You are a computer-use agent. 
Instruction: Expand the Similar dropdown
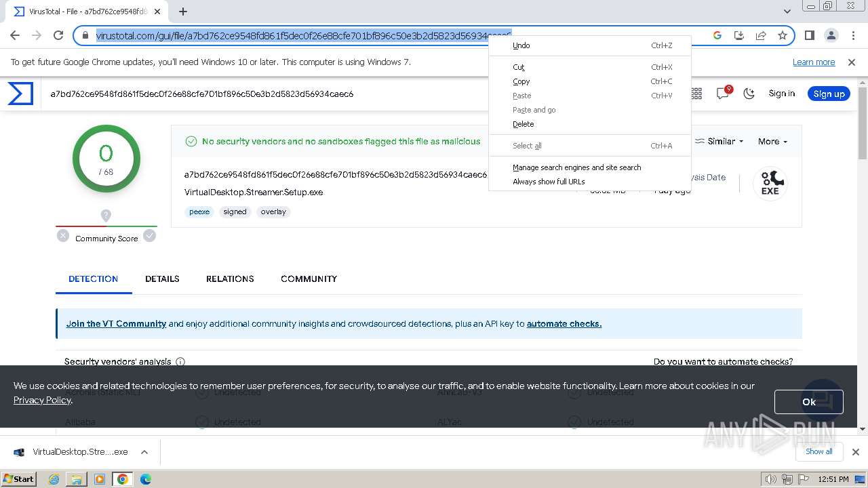[719, 142]
